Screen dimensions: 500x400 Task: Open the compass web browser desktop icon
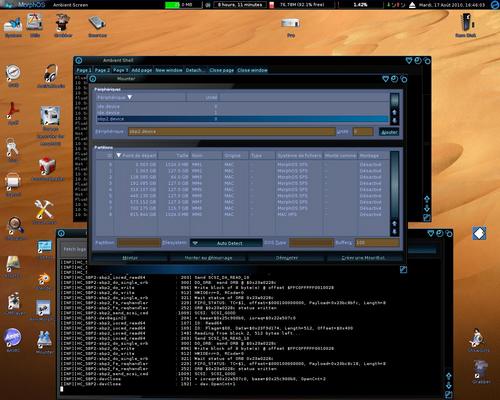click(x=13, y=75)
